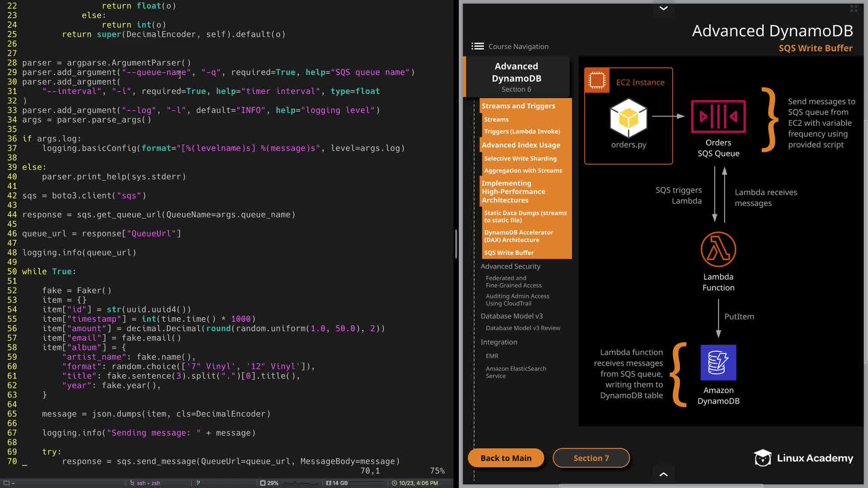Click the folder icon in terminal status bar

click(x=6, y=483)
